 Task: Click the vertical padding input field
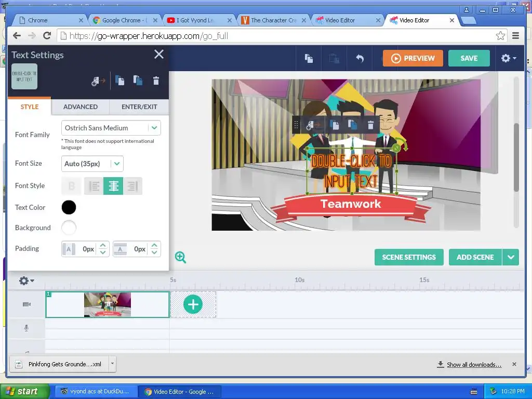(137, 249)
